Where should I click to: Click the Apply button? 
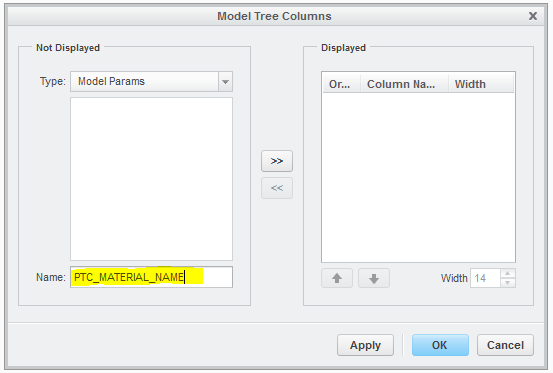tap(365, 345)
